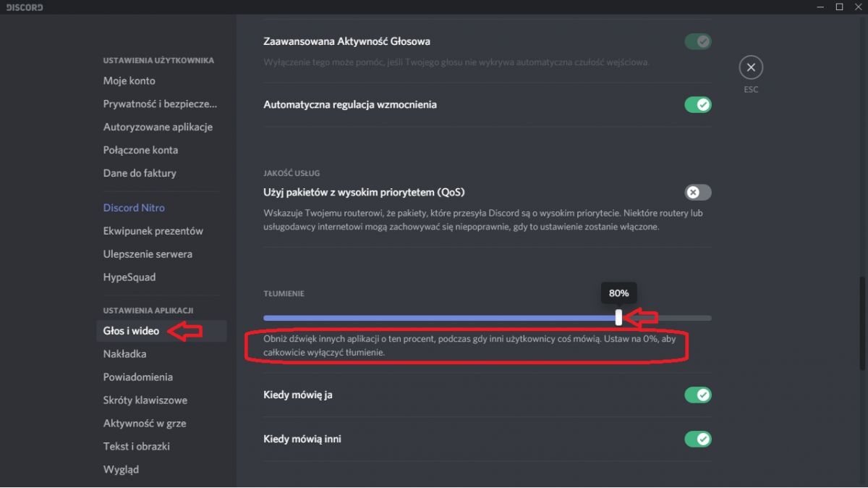
Task: Toggle Zaawansowana Aktywność Głosowa switch
Action: [698, 42]
